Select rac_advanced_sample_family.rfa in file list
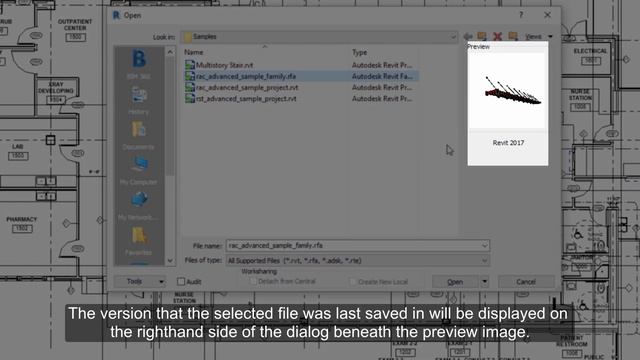640x360 pixels. pos(246,76)
